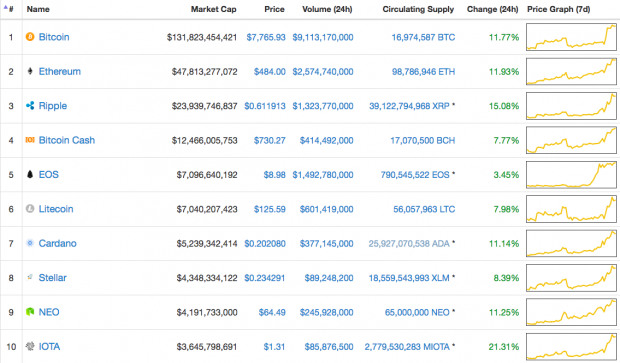Viewport: 620px width, 363px height.
Task: Click Ethereum price $484.00 link
Action: [269, 72]
